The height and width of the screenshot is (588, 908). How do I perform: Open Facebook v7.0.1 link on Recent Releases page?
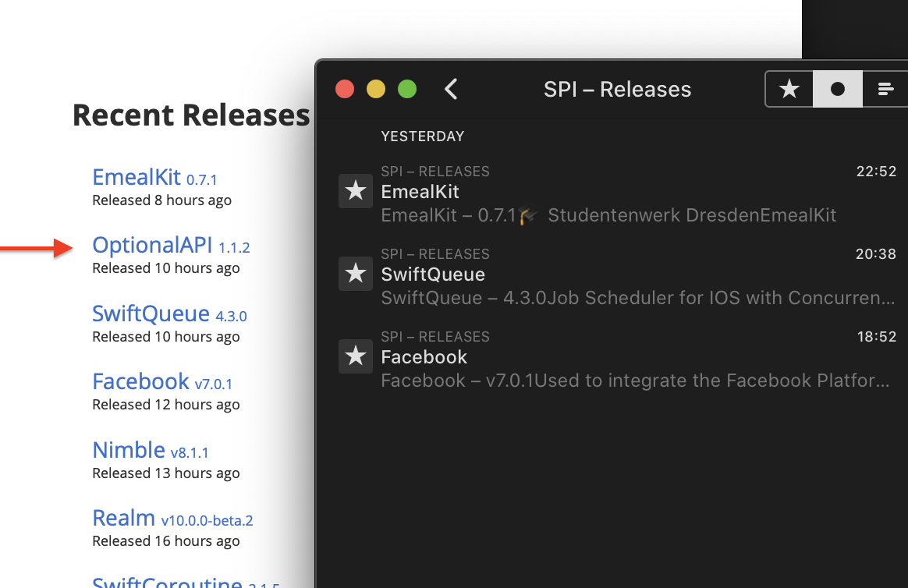162,382
